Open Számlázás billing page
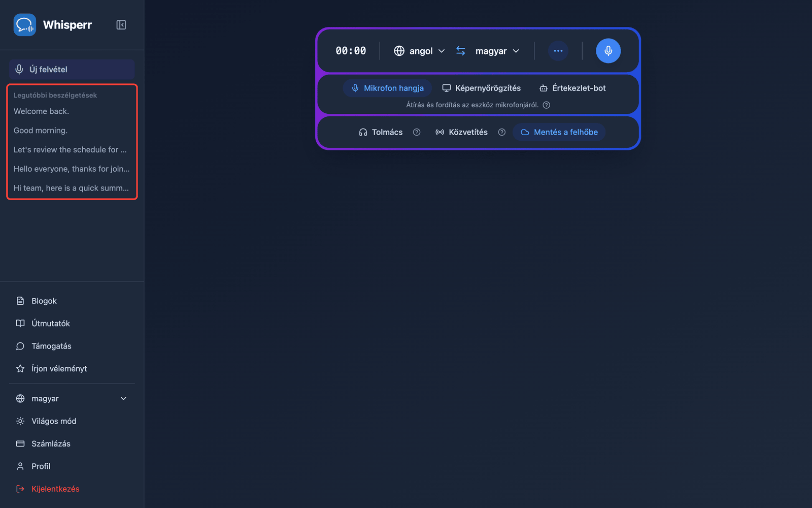 (72, 444)
